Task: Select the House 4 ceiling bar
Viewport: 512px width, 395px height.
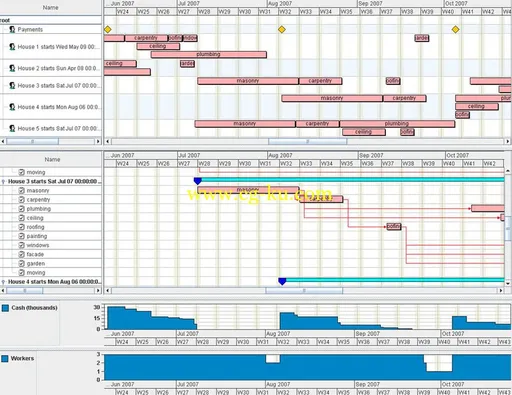Action: point(477,106)
